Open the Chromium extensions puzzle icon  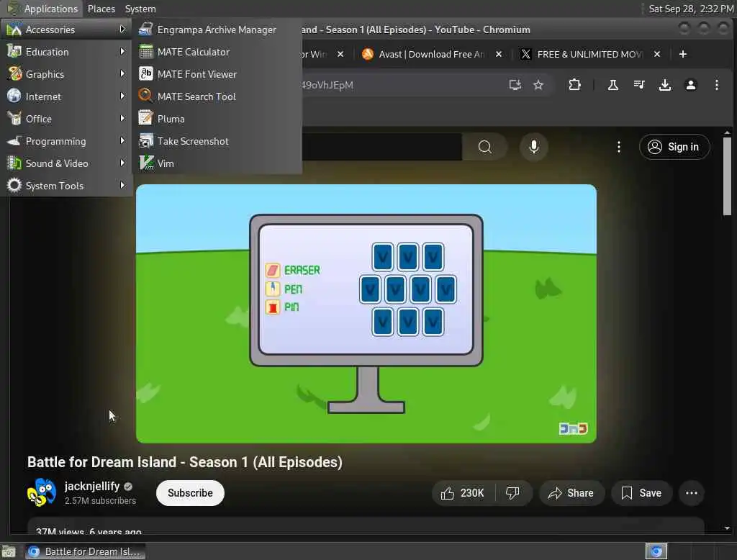[574, 85]
